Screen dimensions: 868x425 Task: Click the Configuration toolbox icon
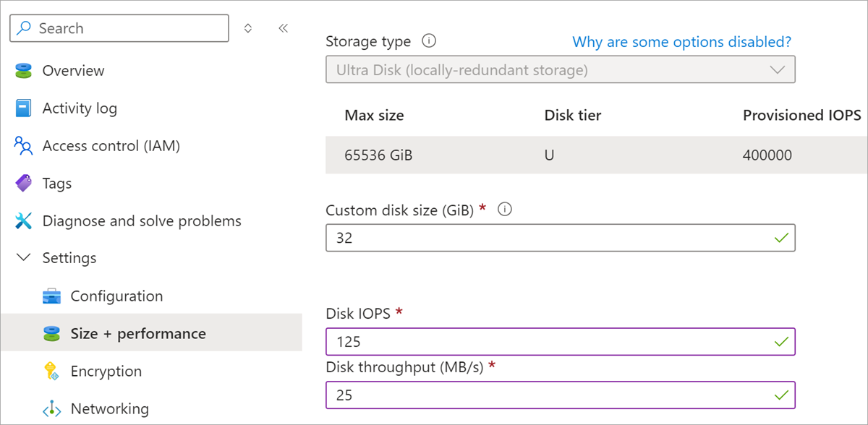(x=51, y=296)
